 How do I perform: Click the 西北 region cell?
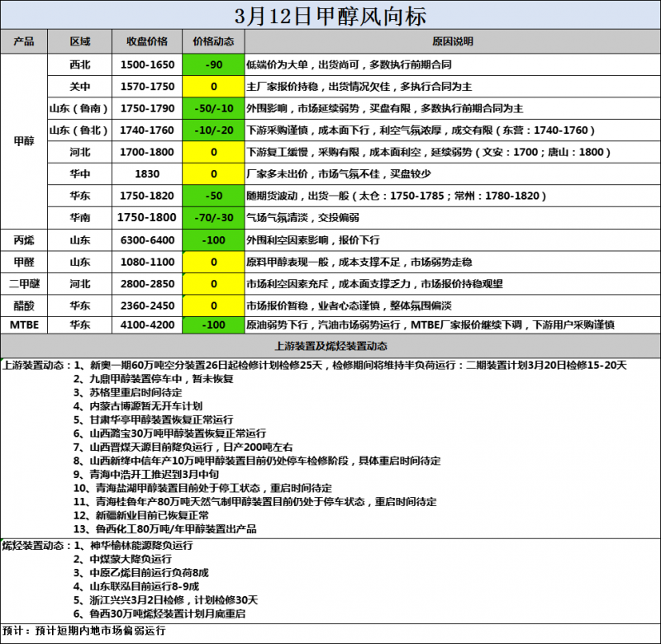coord(79,65)
